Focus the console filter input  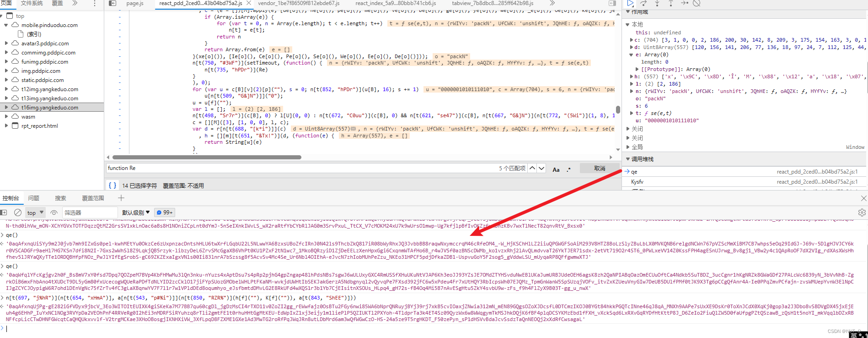pyautogui.click(x=90, y=213)
